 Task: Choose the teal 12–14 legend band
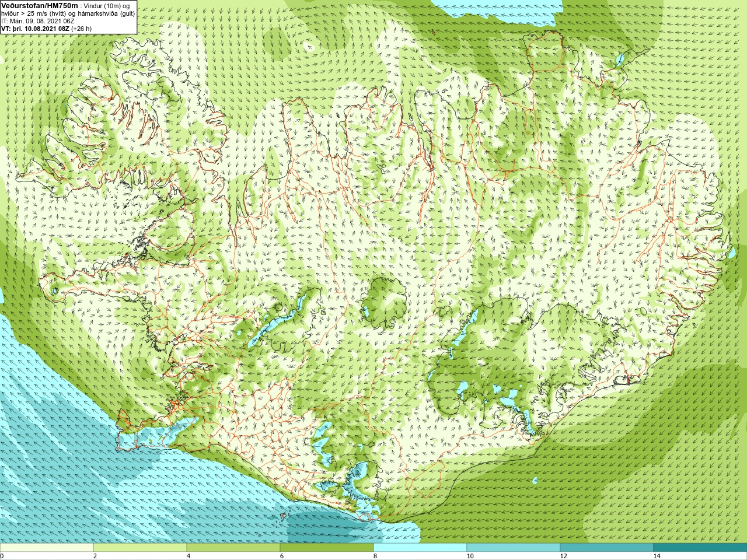pos(607,548)
